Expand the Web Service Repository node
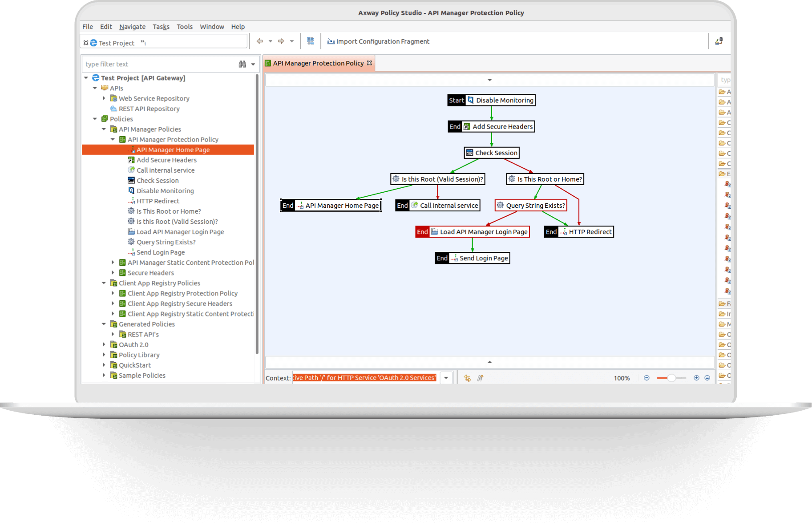 (104, 98)
